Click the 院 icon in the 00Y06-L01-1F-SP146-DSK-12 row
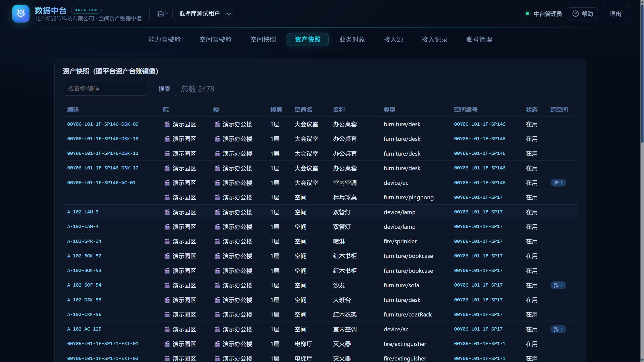644x362 pixels. point(167,168)
